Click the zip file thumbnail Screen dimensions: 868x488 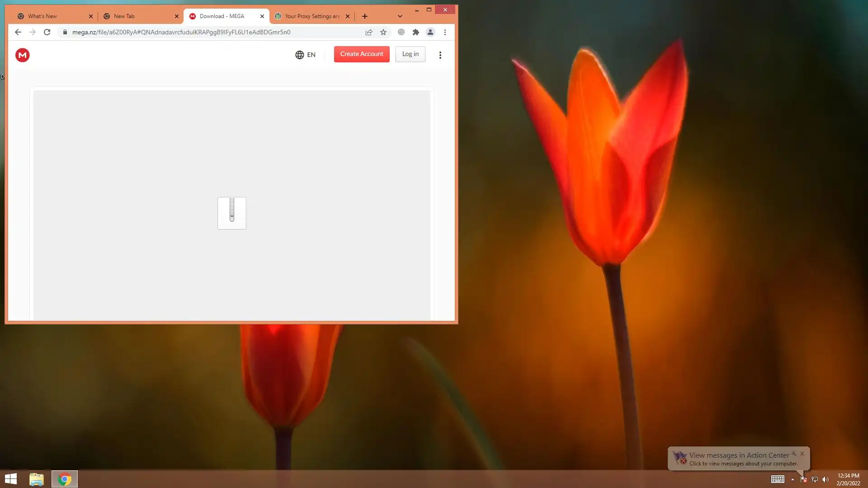(231, 213)
